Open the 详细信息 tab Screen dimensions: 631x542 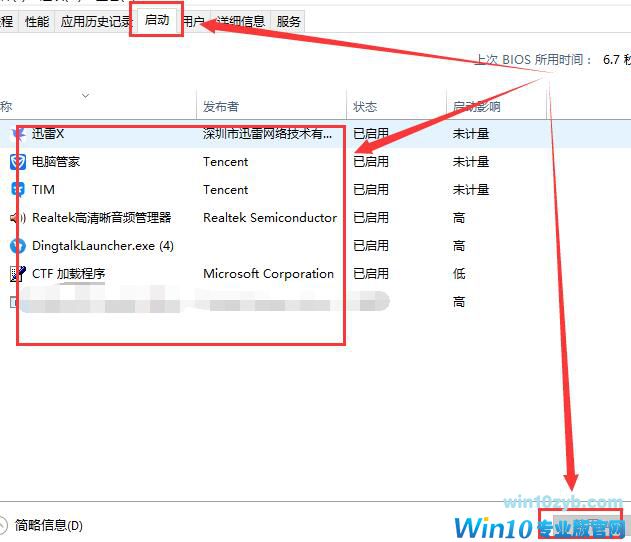click(x=240, y=21)
